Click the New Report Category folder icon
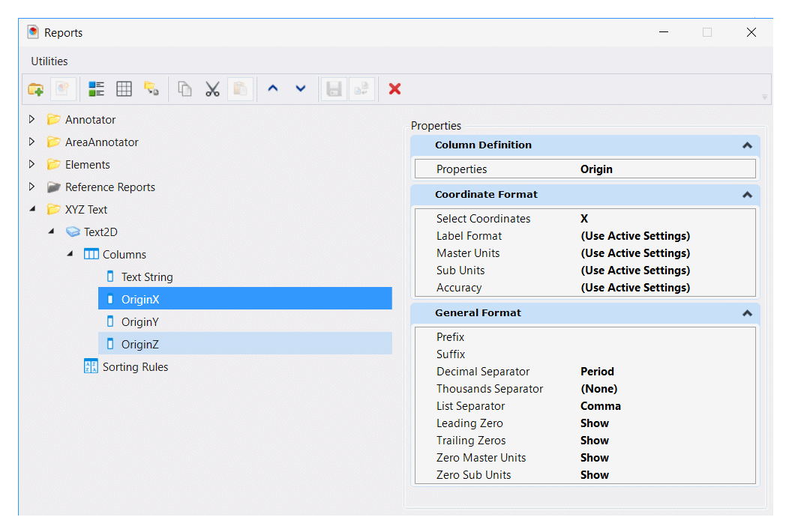The width and height of the screenshot is (789, 532). tap(36, 89)
